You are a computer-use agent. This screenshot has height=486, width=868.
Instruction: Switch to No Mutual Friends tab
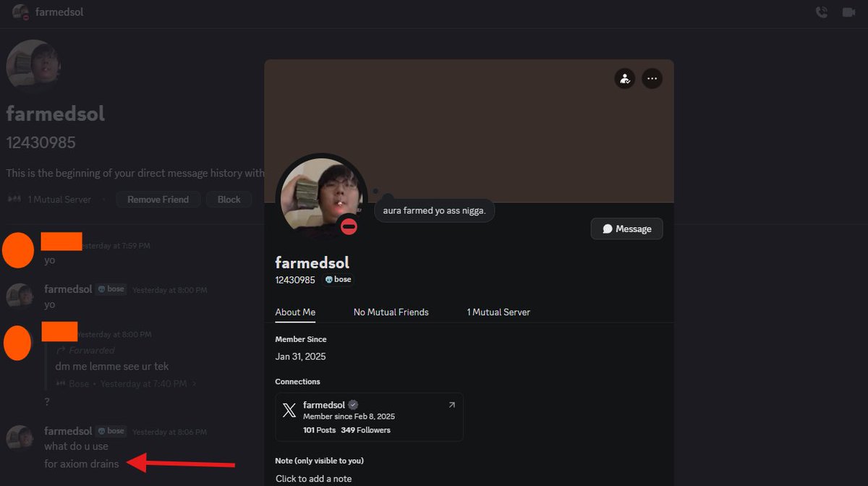[391, 312]
